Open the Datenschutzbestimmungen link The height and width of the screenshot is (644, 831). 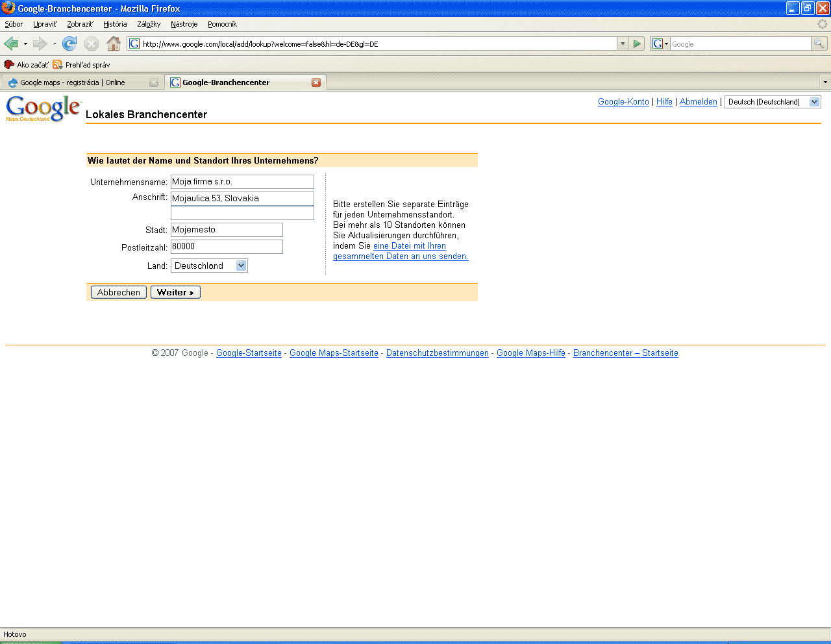click(438, 353)
